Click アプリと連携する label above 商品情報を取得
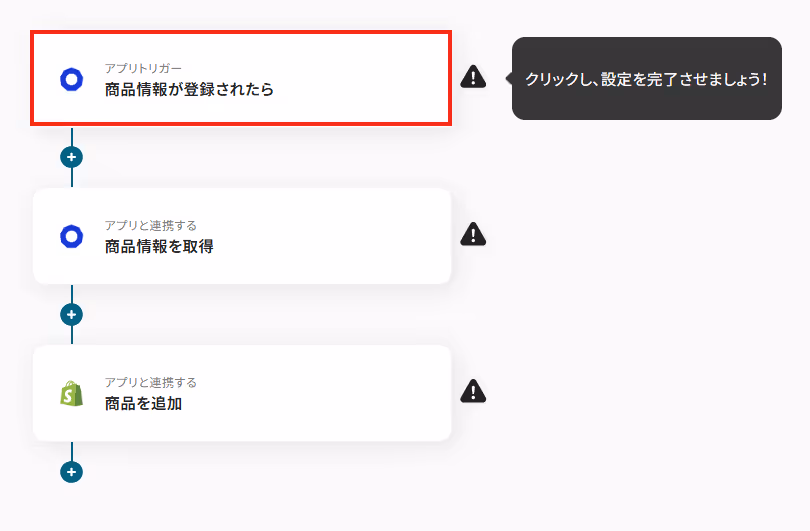Screen dimensions: 810x531 tap(151, 226)
